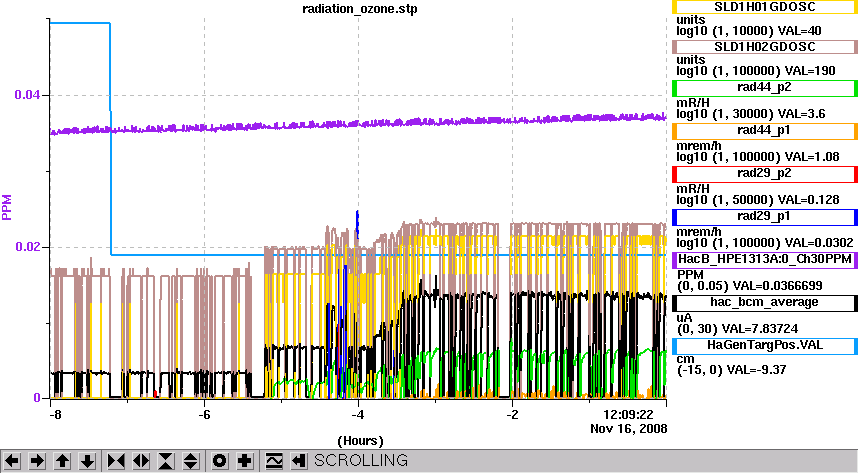Zoom in vertically using hourglass icon
Viewport: 858px width, 473px height.
[x=166, y=461]
